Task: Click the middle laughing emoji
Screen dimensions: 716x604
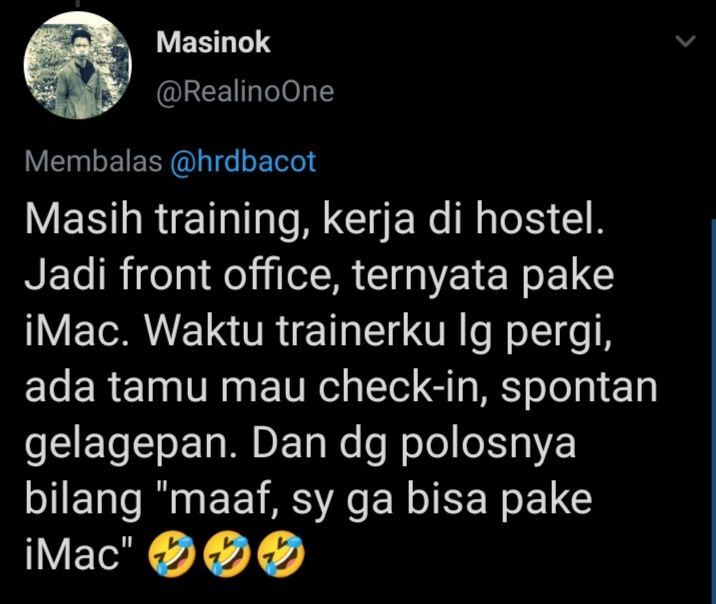Action: (x=226, y=554)
